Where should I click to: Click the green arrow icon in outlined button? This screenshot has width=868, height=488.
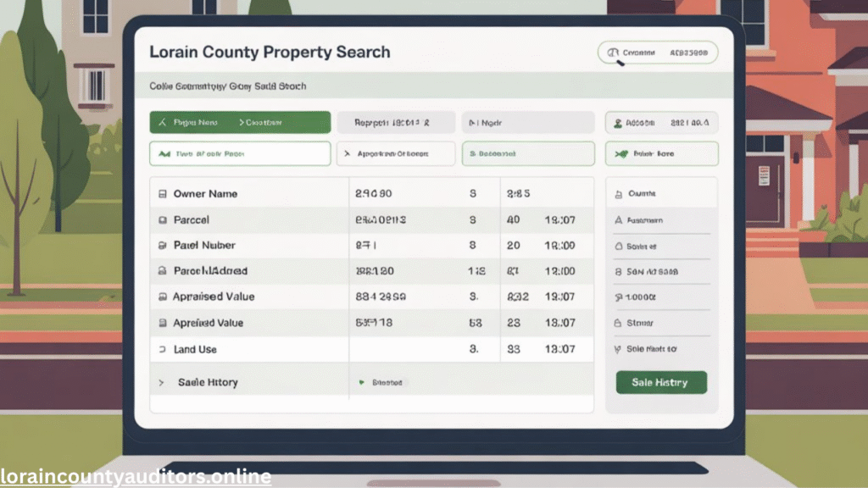pyautogui.click(x=621, y=154)
